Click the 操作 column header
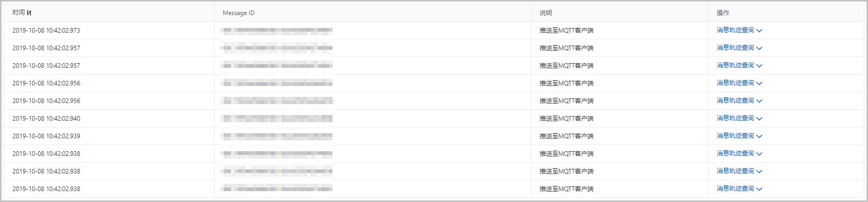This screenshot has height=202, width=868. 723,13
